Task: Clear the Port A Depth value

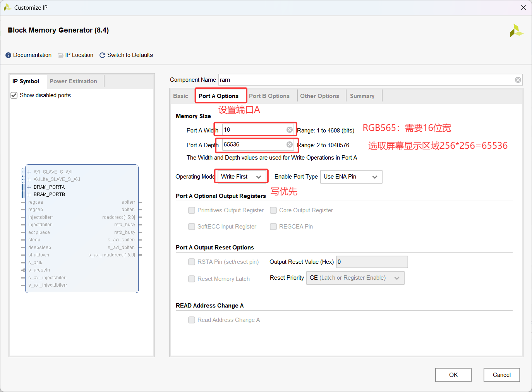Action: 289,144
